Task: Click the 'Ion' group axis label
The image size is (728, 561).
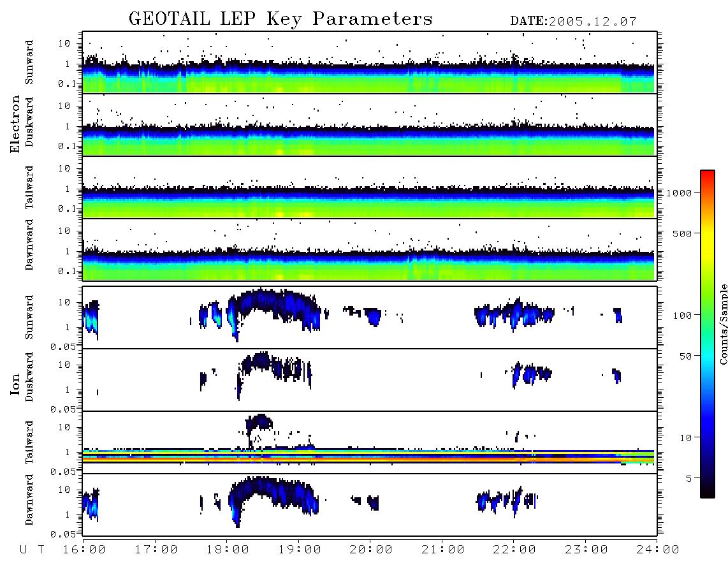Action: tap(15, 384)
